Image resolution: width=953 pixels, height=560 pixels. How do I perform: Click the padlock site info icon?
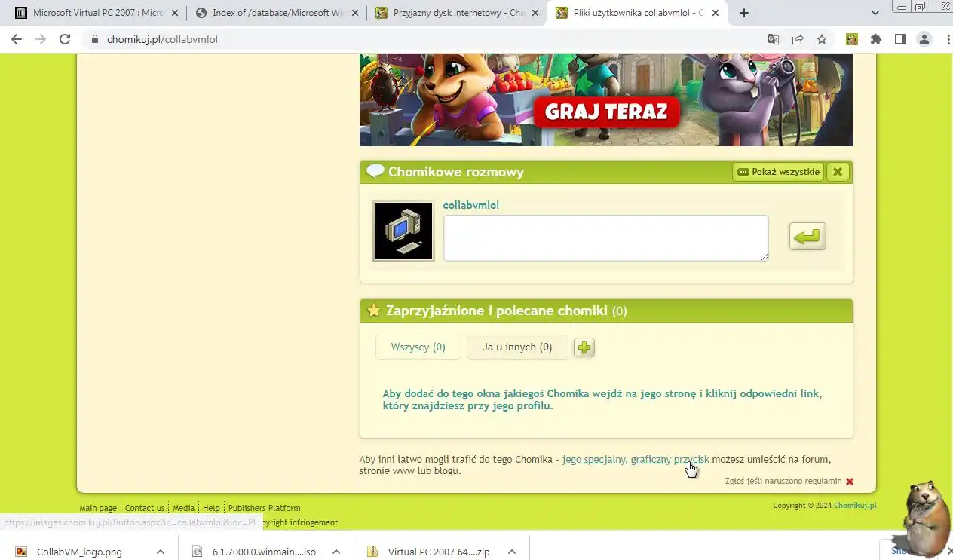pos(95,39)
